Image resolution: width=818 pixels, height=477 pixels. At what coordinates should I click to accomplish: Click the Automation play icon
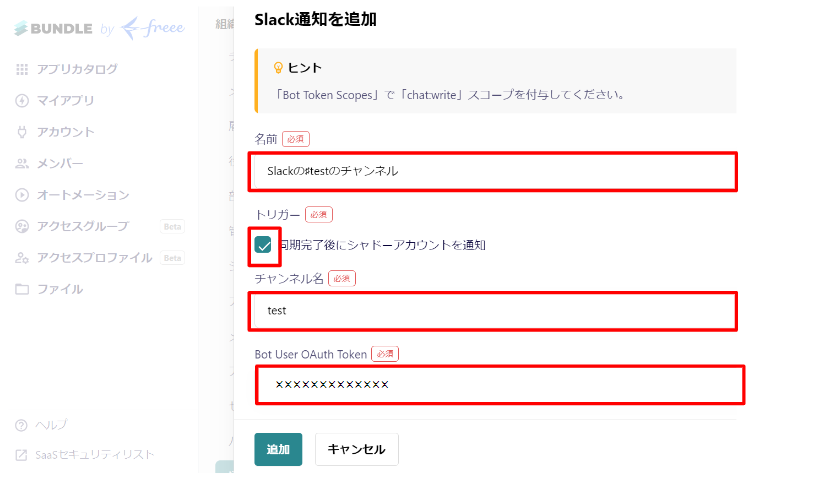(22, 195)
